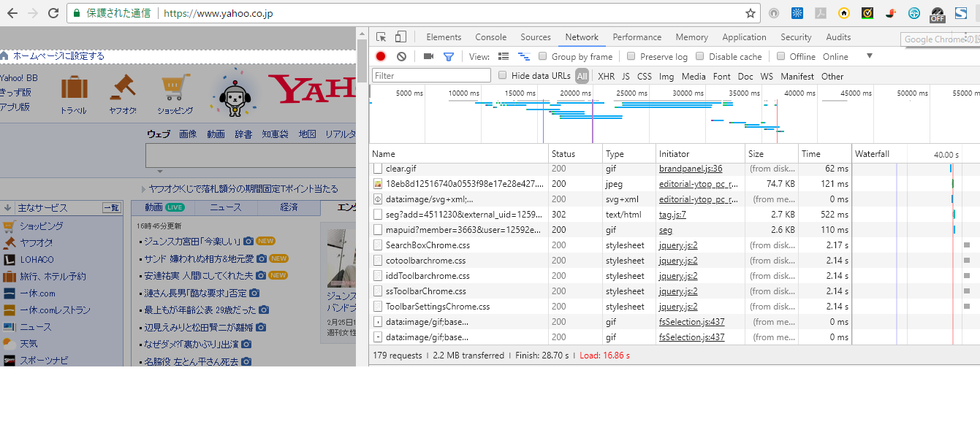Filter requests by XHR type
Viewport: 980px width, 438px height.
tap(606, 76)
